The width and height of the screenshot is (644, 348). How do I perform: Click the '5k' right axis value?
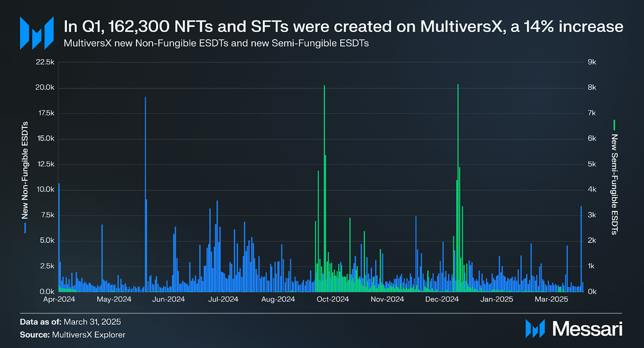tap(592, 164)
